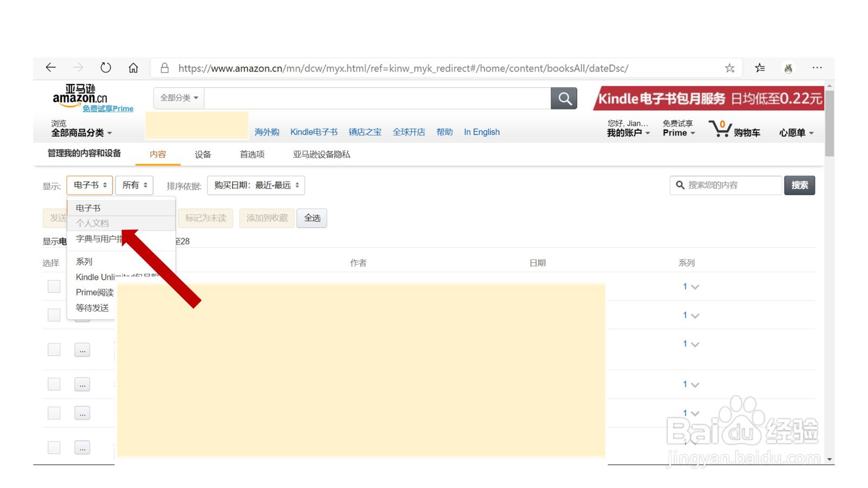Open the 全部分类 search category dropdown
Screen dimensions: 868x488
(x=179, y=98)
